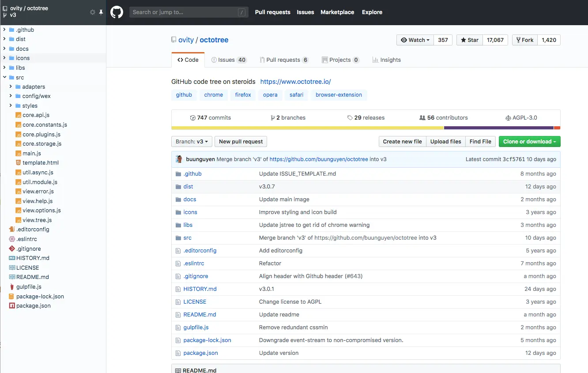Image resolution: width=588 pixels, height=373 pixels.
Task: Click the package-lock.json database icon in sidebar
Action: [12, 297]
